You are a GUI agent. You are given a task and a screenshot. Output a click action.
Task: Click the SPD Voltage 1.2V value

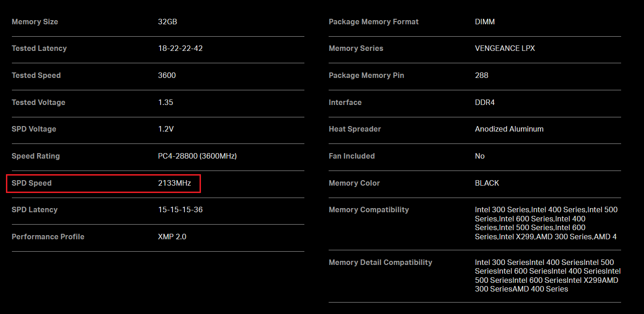(x=168, y=129)
